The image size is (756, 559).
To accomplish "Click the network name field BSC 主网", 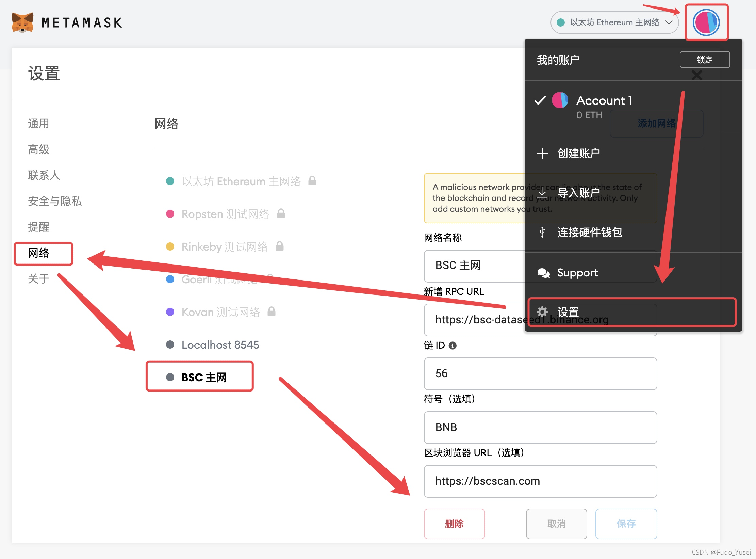I will 540,266.
